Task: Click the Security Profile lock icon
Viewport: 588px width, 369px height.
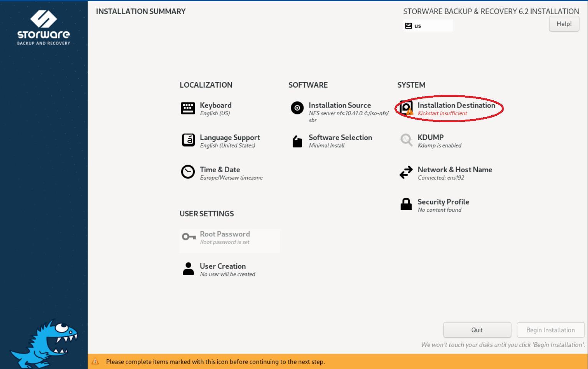Action: coord(406,204)
